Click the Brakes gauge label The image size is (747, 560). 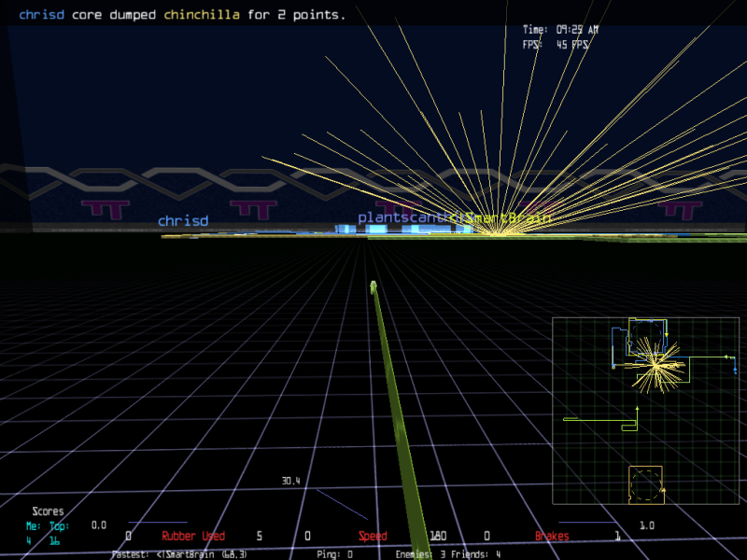click(551, 537)
